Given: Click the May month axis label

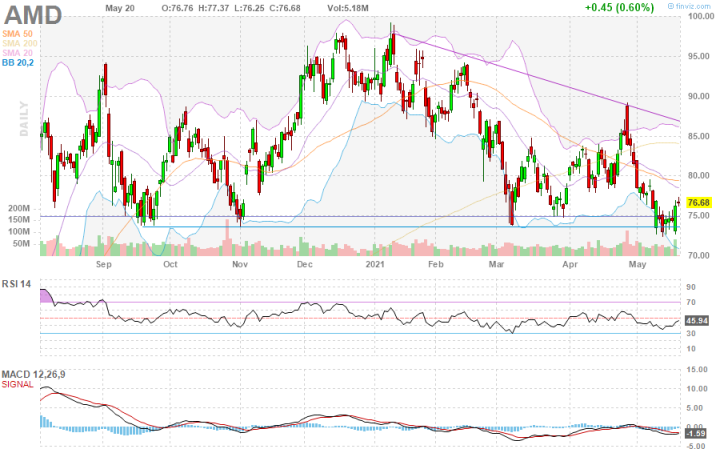Looking at the screenshot, I should [637, 264].
